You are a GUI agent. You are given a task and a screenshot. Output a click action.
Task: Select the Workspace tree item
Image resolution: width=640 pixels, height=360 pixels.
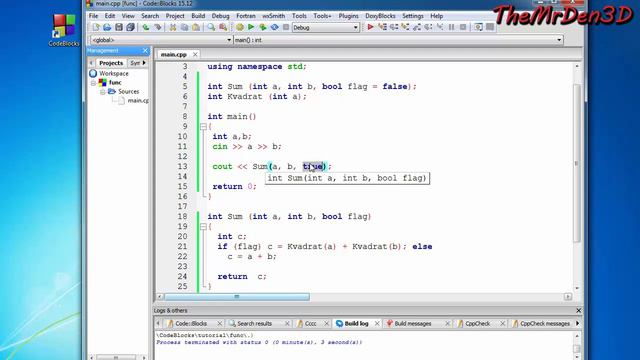(113, 73)
